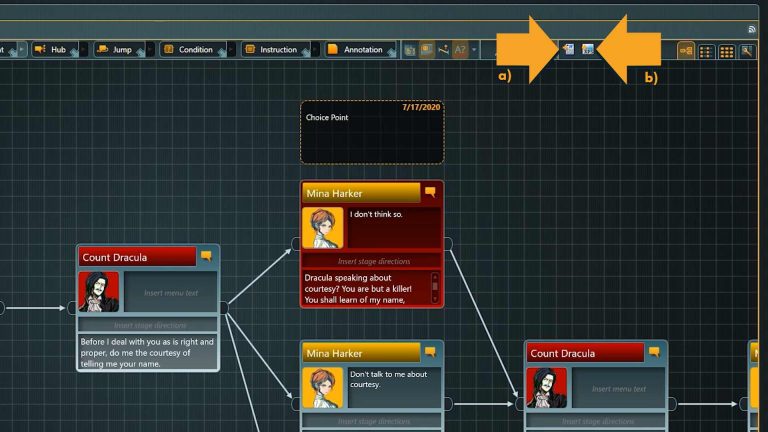Click the "I don't think so." menu text
Image resolution: width=768 pixels, height=432 pixels.
point(376,214)
